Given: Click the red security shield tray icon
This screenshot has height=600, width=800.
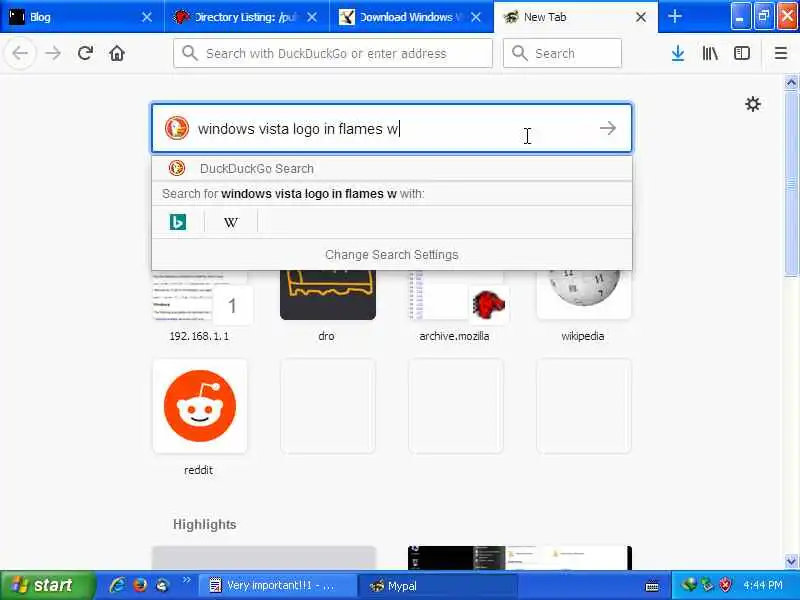Looking at the screenshot, I should click(x=724, y=585).
